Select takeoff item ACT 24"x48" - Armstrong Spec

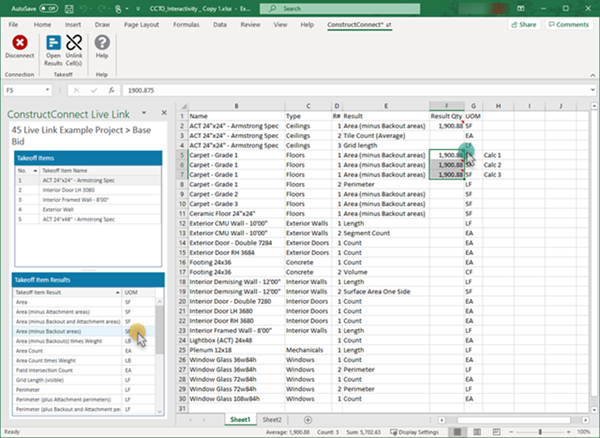tap(88, 220)
